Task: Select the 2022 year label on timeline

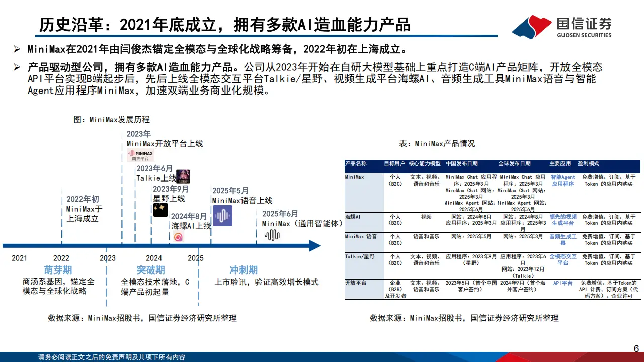Action: click(61, 258)
